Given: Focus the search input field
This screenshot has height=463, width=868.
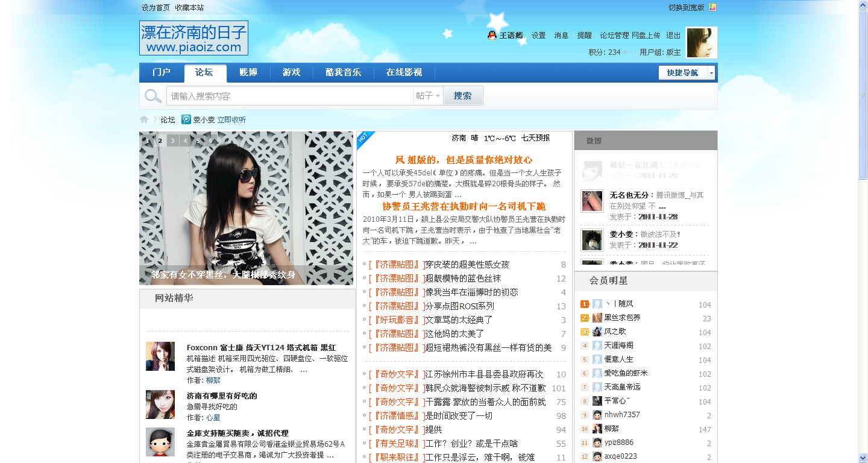Looking at the screenshot, I should 290,96.
